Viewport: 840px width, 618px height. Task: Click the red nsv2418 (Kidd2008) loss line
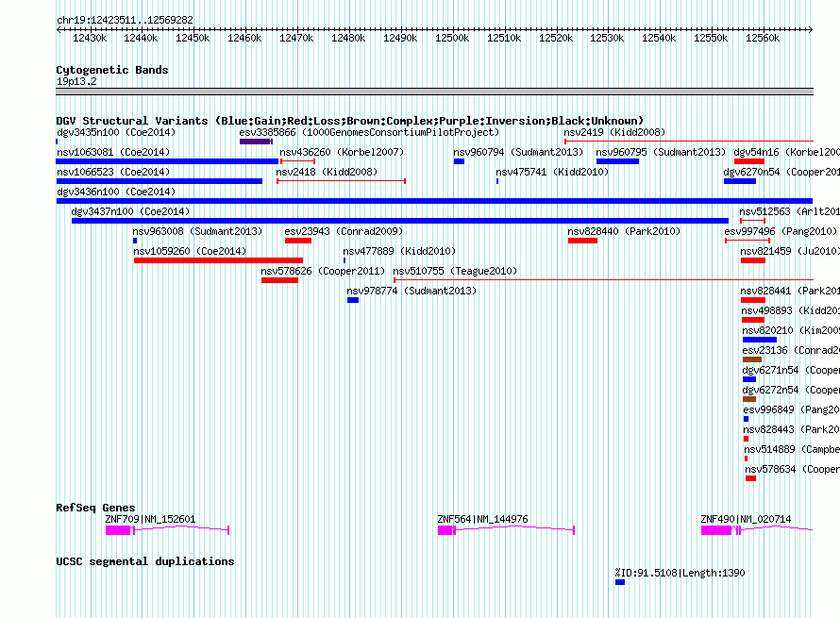coord(341,181)
